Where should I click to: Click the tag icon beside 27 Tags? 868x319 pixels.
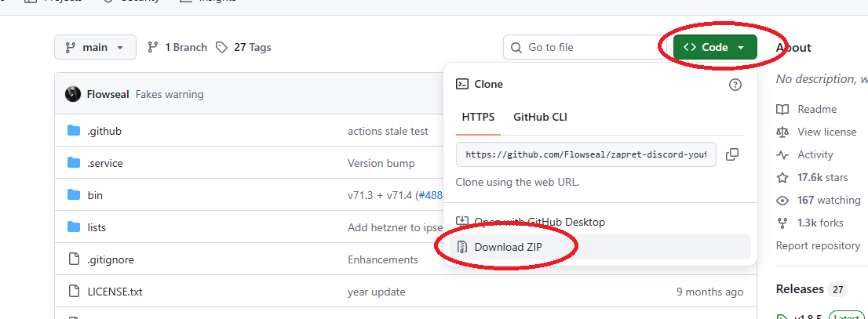click(x=222, y=48)
